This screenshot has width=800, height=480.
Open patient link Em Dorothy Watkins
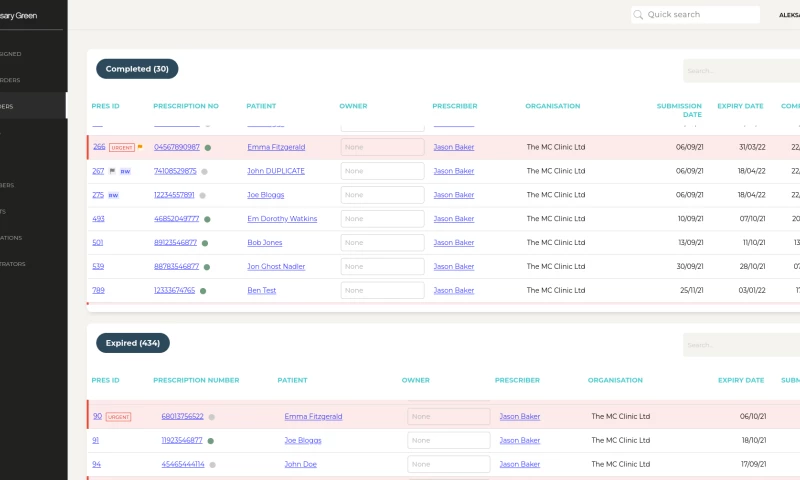[283, 219]
